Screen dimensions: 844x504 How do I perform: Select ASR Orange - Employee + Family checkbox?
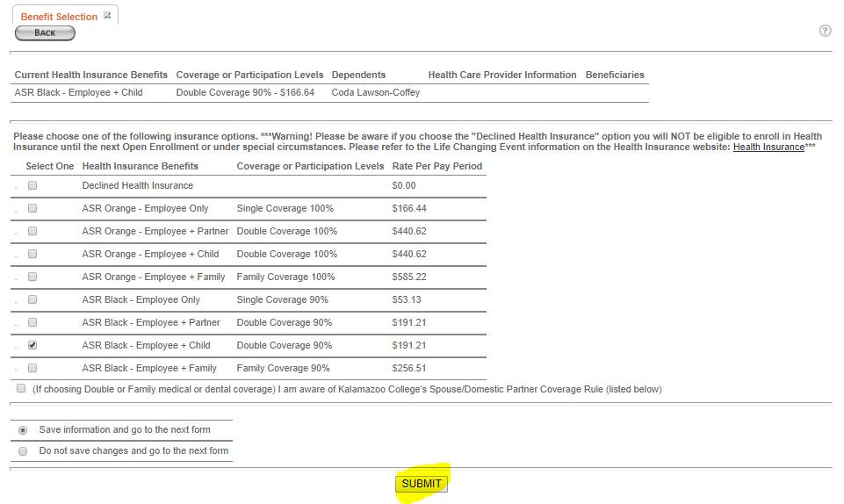[32, 277]
